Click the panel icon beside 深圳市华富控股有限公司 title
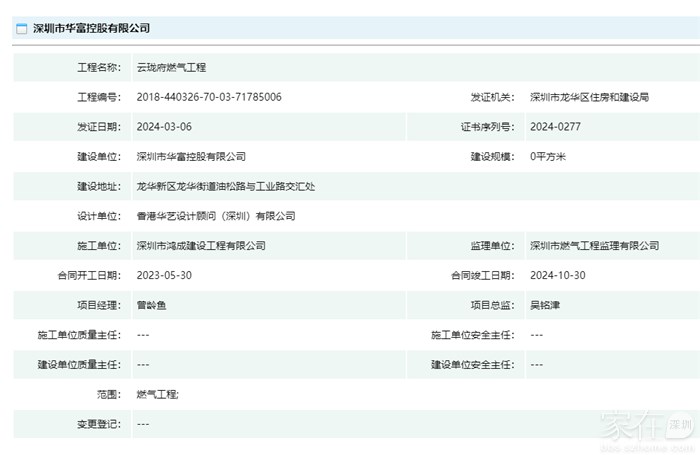 (x=21, y=29)
